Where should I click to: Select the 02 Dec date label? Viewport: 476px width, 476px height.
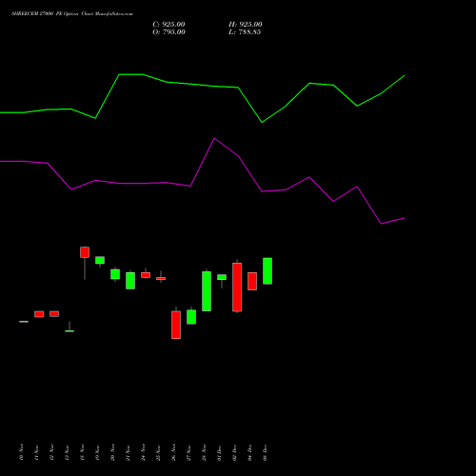click(234, 452)
